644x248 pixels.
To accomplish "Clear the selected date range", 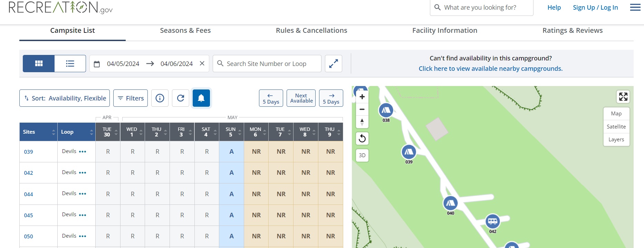I will coord(202,64).
